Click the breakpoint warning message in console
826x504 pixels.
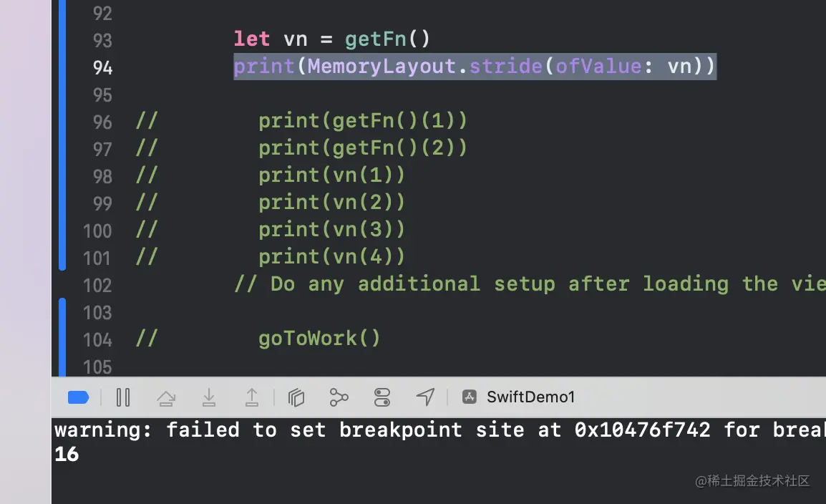click(440, 430)
